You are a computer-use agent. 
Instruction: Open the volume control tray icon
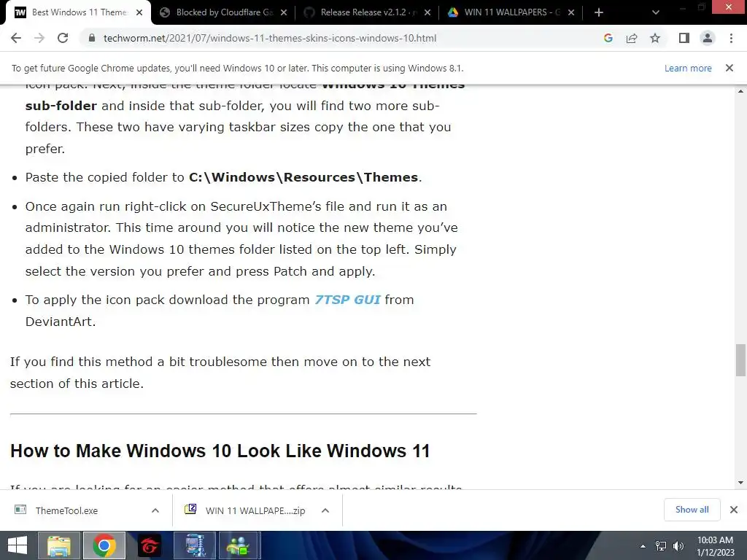[x=678, y=546]
